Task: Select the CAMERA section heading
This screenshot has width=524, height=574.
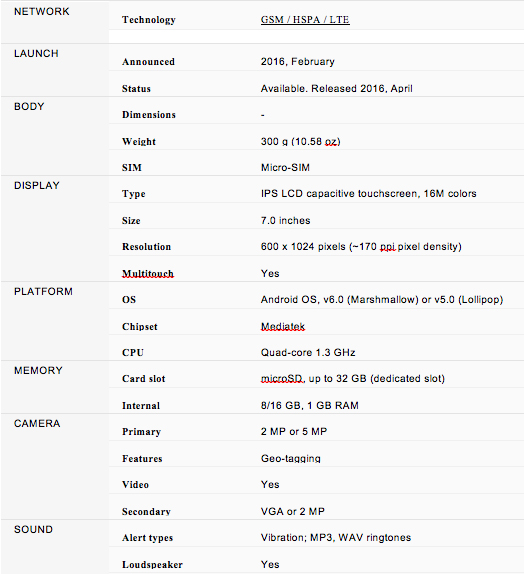Action: (37, 424)
